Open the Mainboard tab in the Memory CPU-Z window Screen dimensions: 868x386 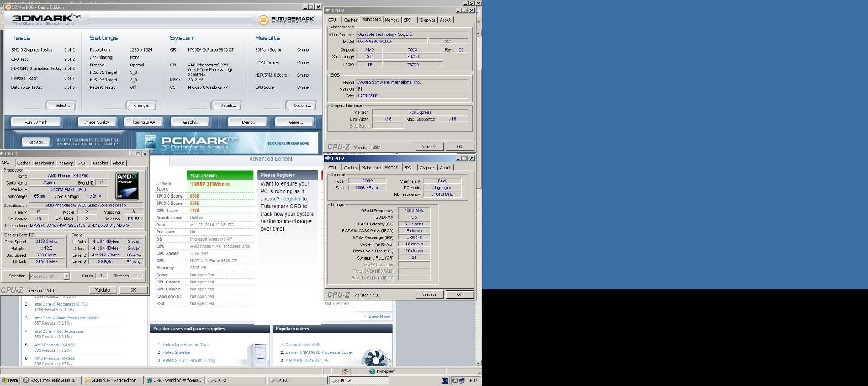(x=371, y=168)
